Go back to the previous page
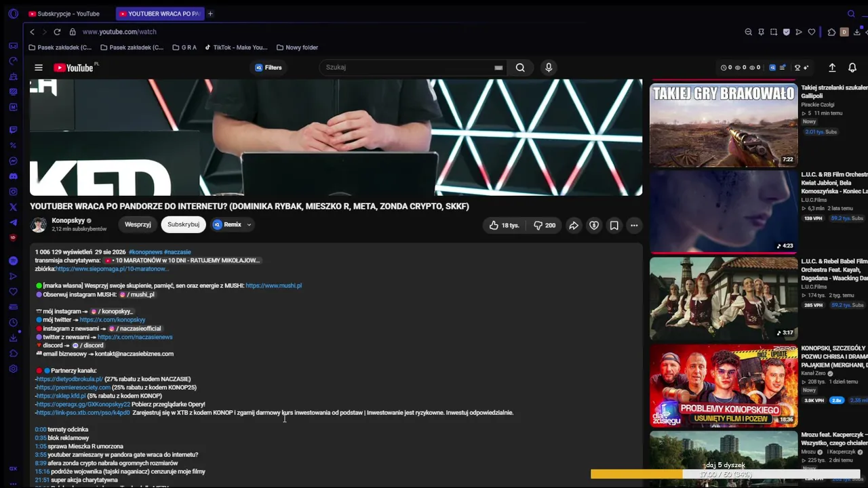The width and height of the screenshot is (868, 488). (32, 32)
